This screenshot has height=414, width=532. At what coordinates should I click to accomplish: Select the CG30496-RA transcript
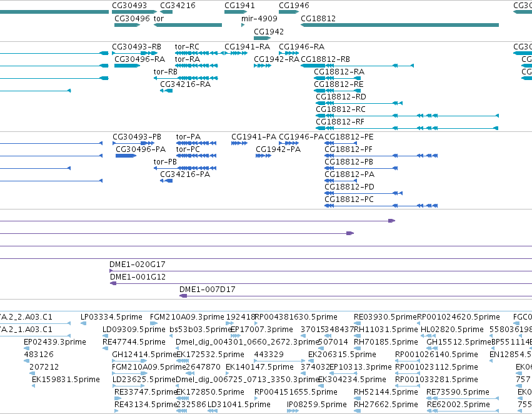(140, 59)
